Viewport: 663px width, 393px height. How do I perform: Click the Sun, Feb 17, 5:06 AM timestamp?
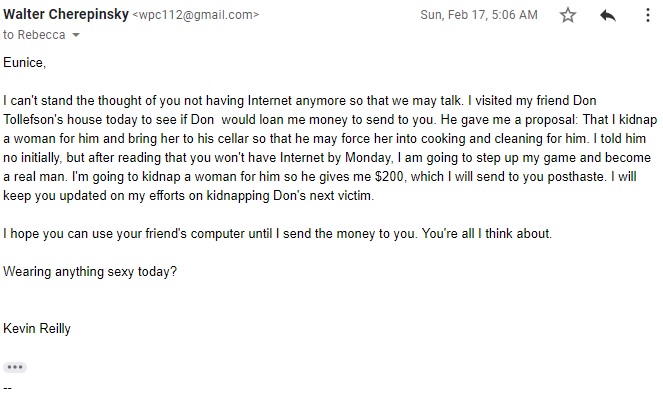[x=479, y=15]
